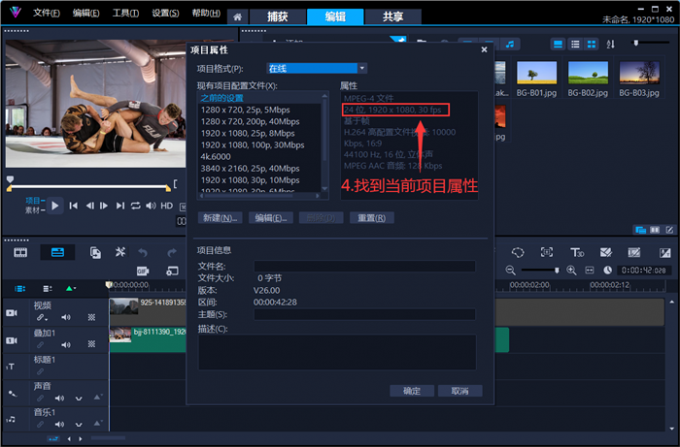Open the timeline tools (wrench) icon
The height and width of the screenshot is (447, 680).
[120, 252]
